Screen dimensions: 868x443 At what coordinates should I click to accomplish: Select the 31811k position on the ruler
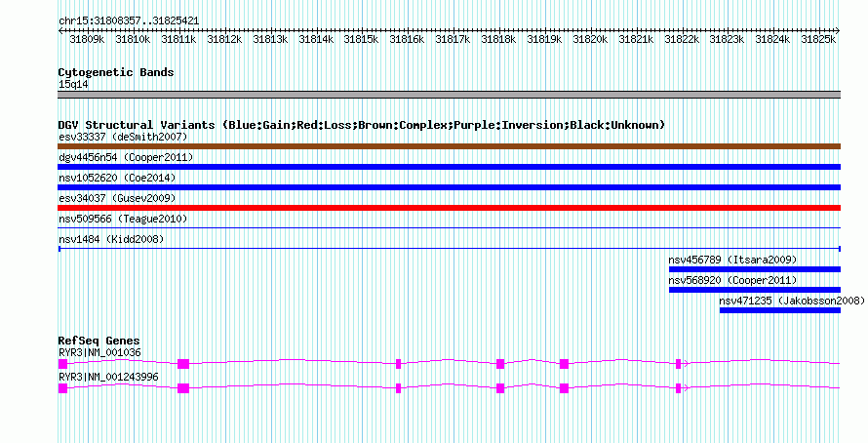click(178, 39)
